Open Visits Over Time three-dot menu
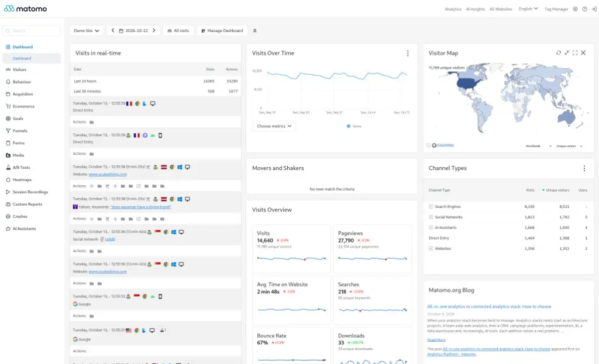 pos(408,53)
